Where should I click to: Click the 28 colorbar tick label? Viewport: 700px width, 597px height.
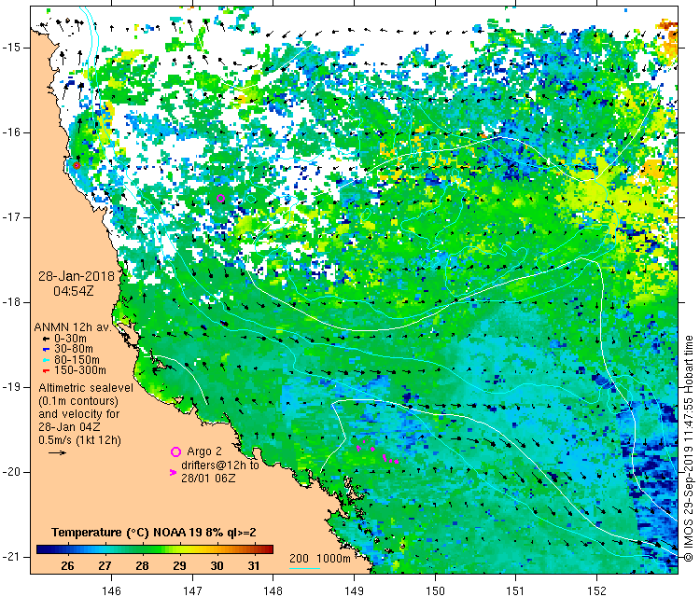[x=142, y=566]
